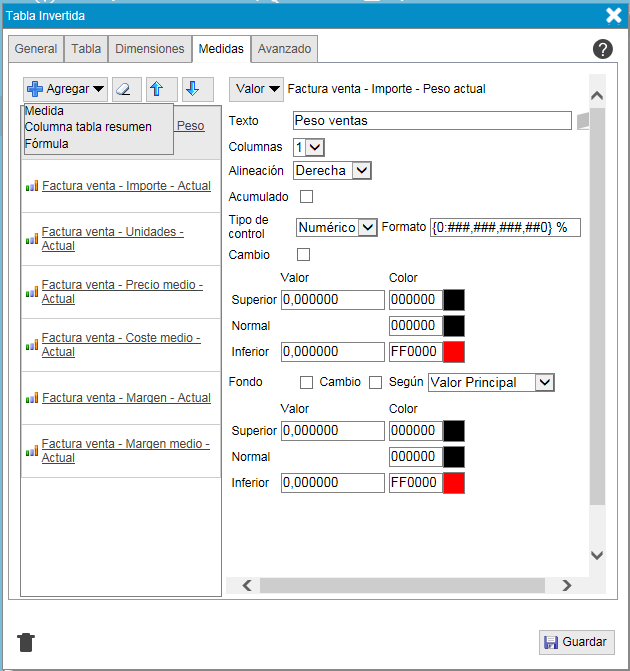Click chart icon beside Factura venta - Margen - Actual

pyautogui.click(x=32, y=398)
